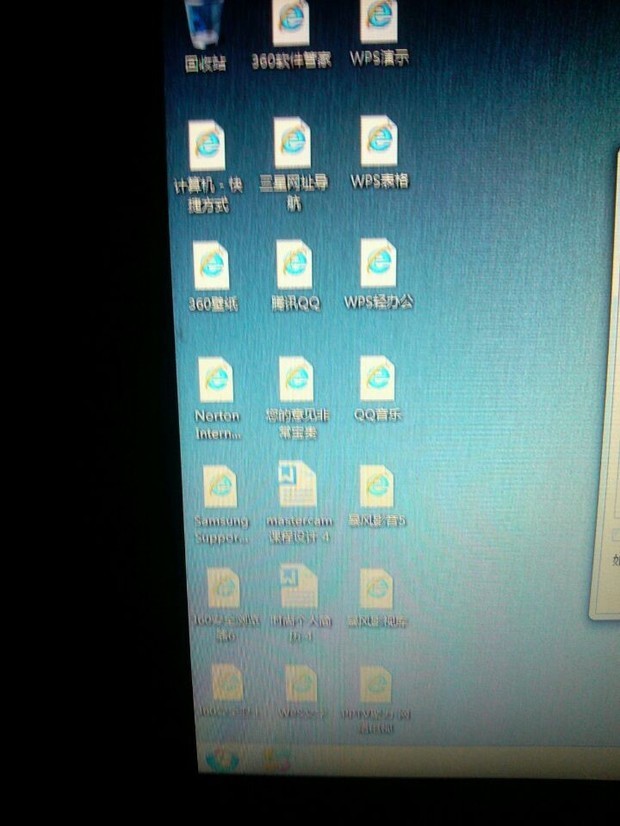This screenshot has height=826, width=620.
Task: Click the 360壁纸 desktop shortcut
Action: 212,266
